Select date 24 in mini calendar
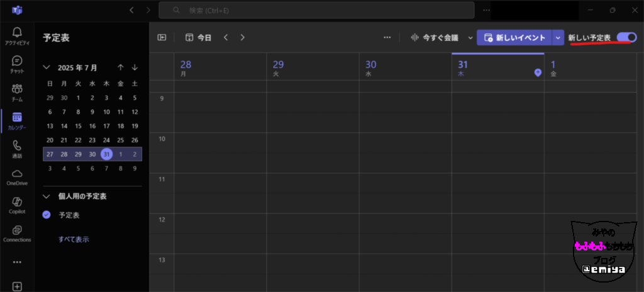 click(106, 140)
